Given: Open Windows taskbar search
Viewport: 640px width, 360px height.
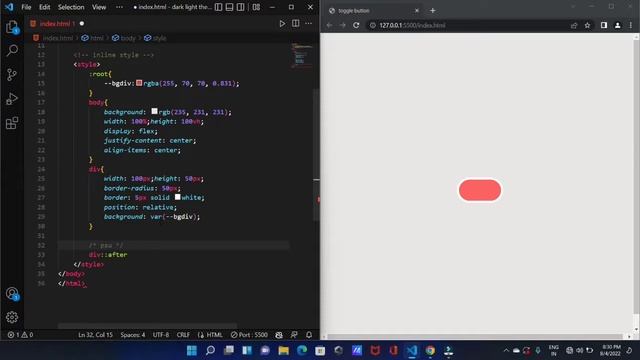Looking at the screenshot, I should tap(210, 350).
